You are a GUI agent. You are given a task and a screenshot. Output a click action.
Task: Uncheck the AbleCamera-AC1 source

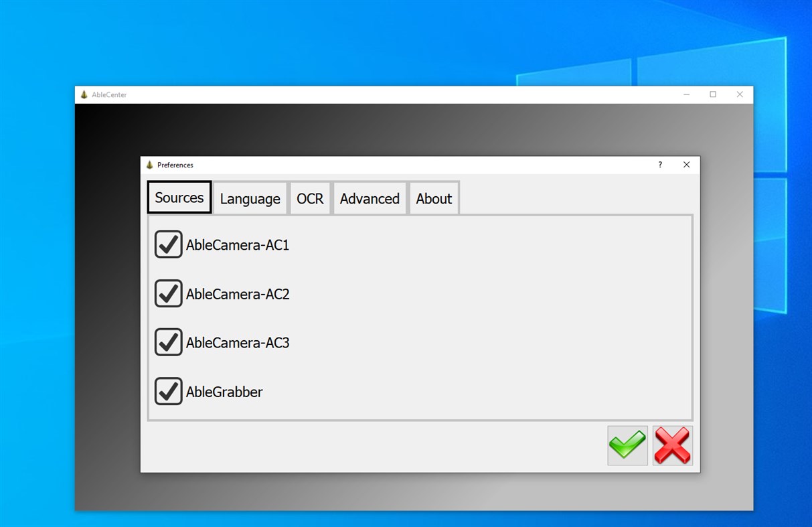168,244
